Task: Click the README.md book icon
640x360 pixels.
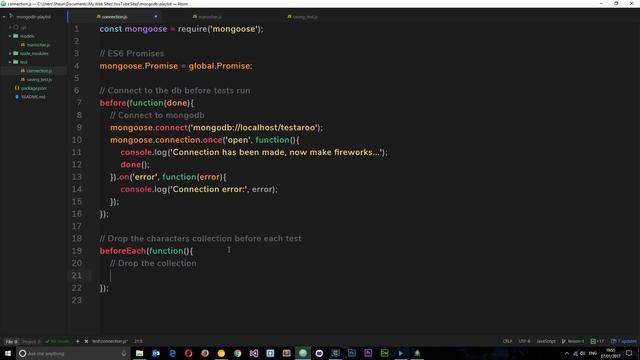Action: point(17,97)
